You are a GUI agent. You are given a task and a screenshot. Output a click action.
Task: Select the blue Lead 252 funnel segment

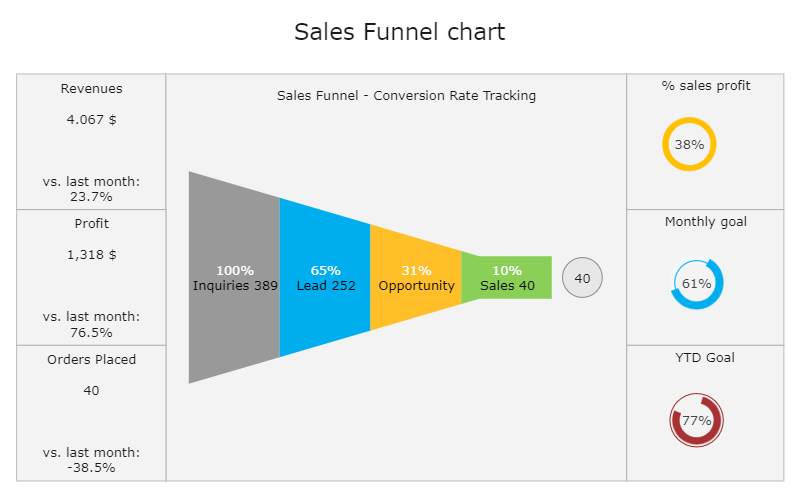325,278
